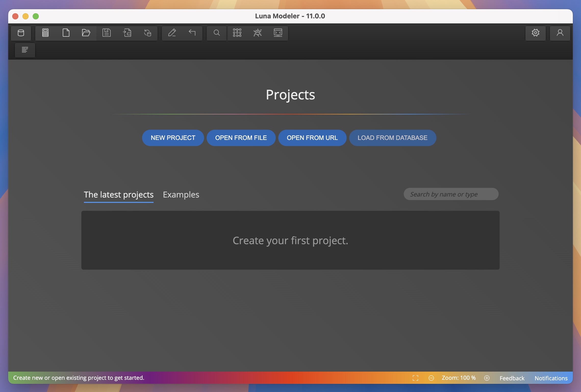Create a new project file from the toolbar

66,33
